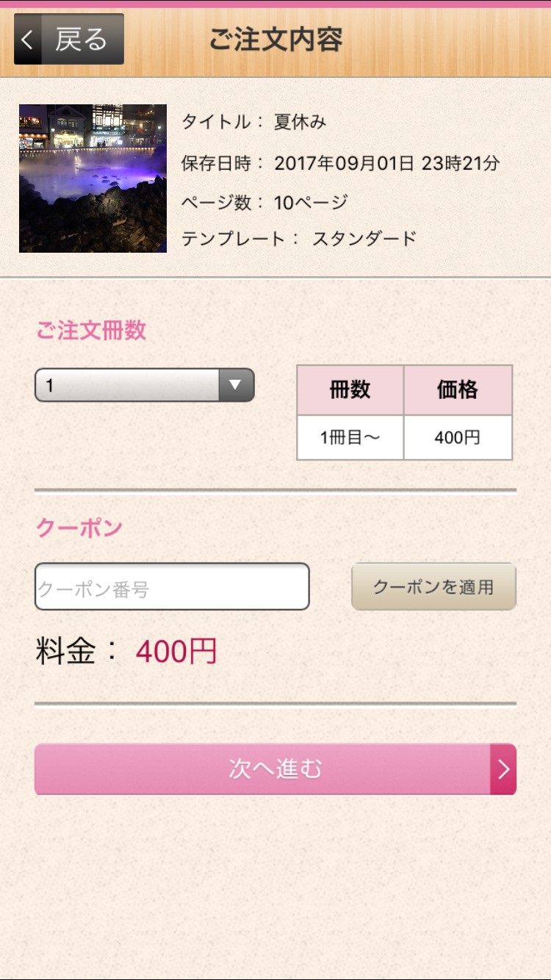Tap the back chevron arrow icon
Viewport: 551px width, 980px height.
point(27,40)
